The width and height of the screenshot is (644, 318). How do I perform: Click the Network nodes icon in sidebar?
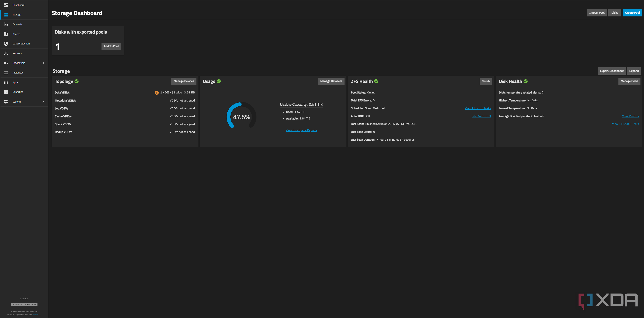(6, 53)
